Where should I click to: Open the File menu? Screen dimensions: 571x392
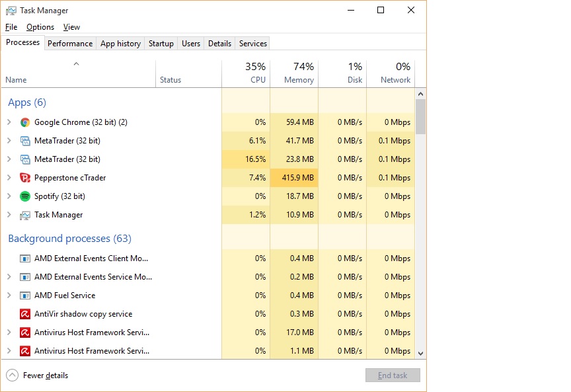(x=11, y=27)
